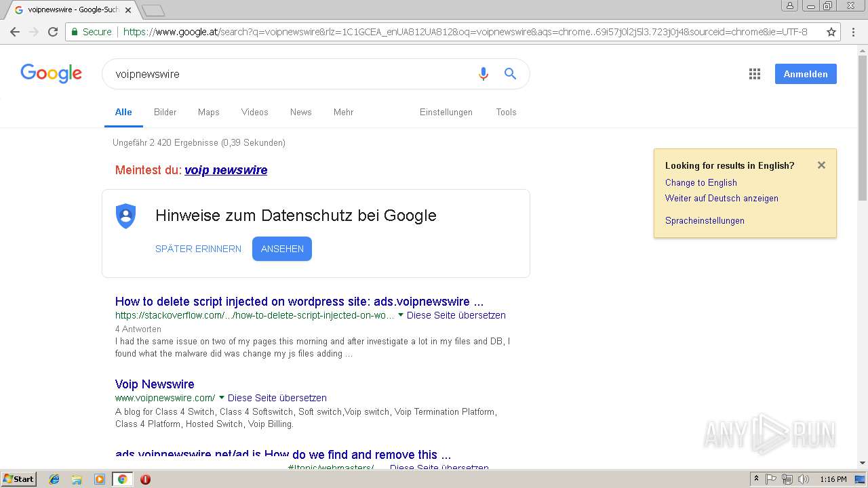The width and height of the screenshot is (868, 488).
Task: Click the 'voip newswire' suggestion link
Action: 226,170
